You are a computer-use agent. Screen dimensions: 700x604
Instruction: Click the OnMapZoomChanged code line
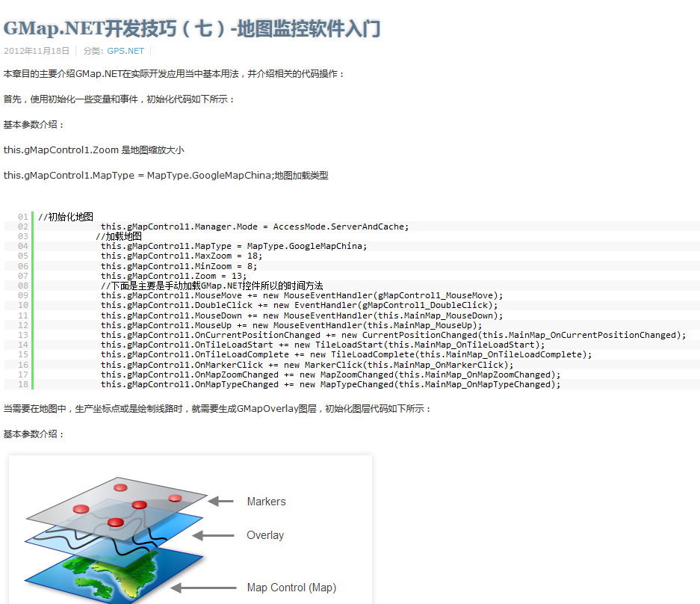(x=330, y=375)
